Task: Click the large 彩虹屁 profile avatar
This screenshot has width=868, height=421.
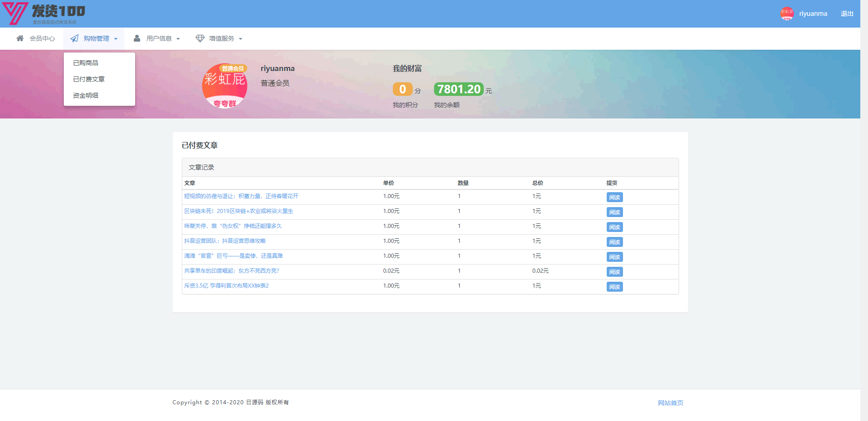Action: [x=225, y=86]
